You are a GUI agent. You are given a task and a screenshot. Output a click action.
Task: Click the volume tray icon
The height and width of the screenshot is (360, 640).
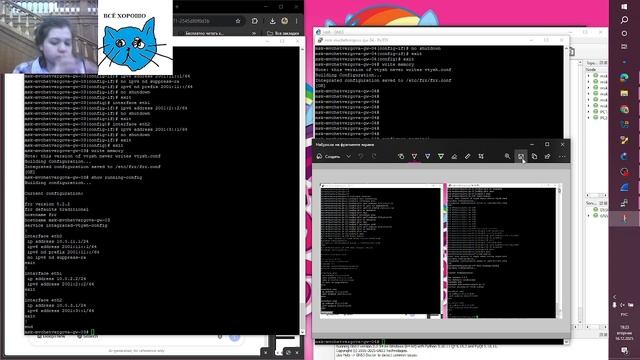(622, 305)
